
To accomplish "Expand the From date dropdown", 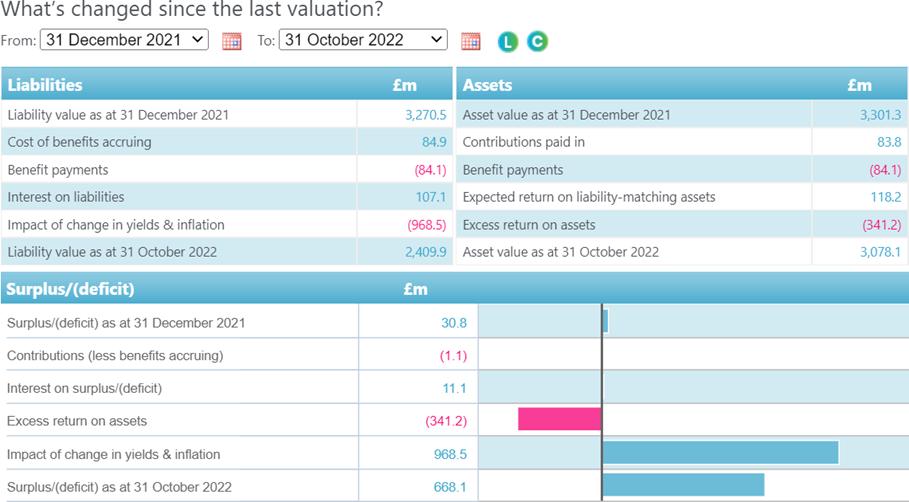I will click(x=123, y=40).
